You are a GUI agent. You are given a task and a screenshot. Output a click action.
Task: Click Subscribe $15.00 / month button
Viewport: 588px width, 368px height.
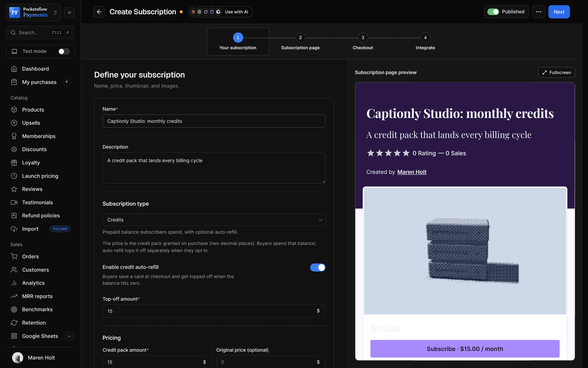pyautogui.click(x=465, y=349)
